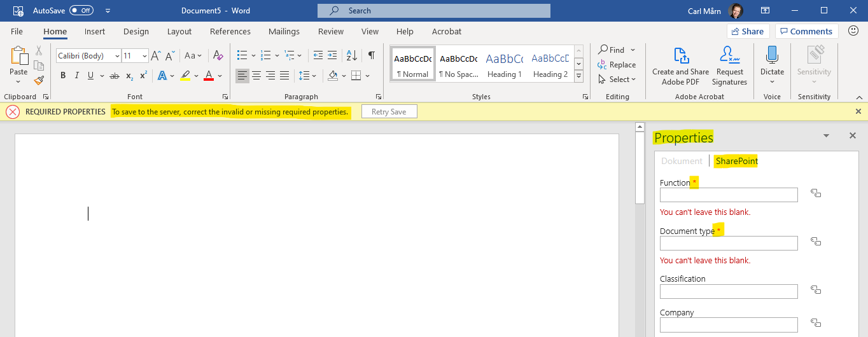Screen dimensions: 868x337
Task: Apply the No Spacing style
Action: (x=458, y=65)
